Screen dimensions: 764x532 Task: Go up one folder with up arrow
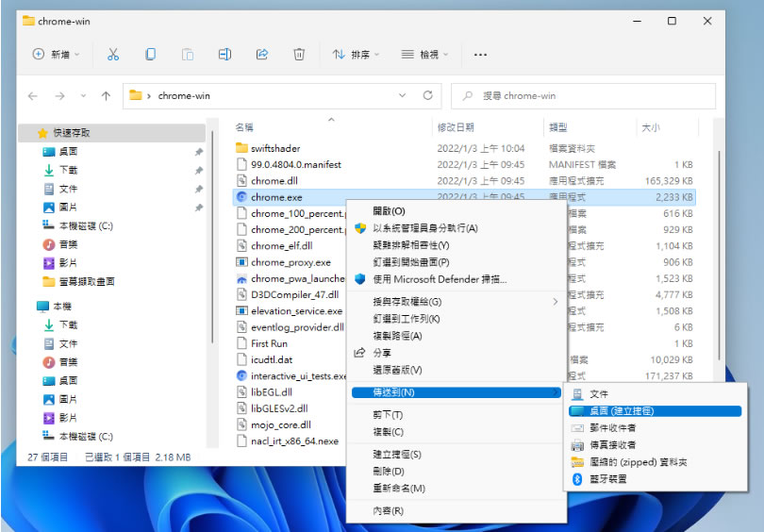click(106, 96)
